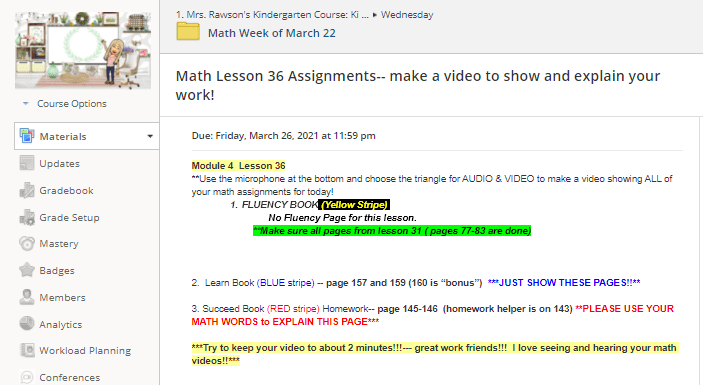The height and width of the screenshot is (385, 703).
Task: Open Math Week of March 22 folder link
Action: click(x=272, y=33)
